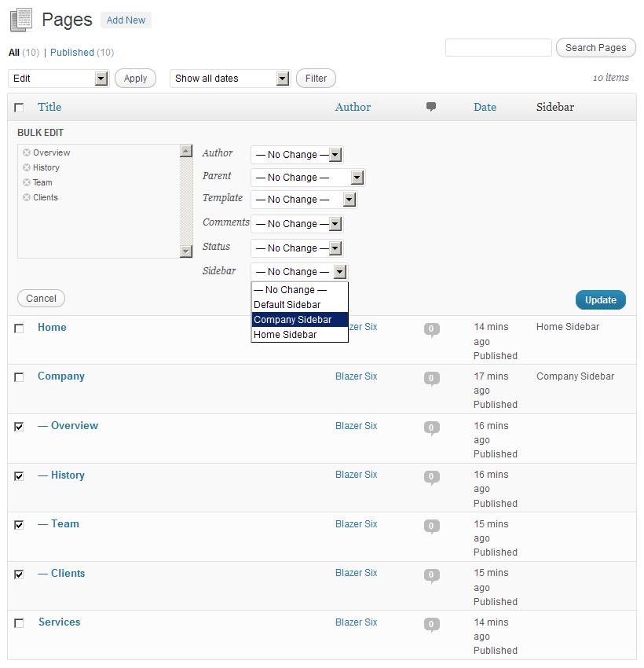This screenshot has height=668, width=644.
Task: Open comment count bubble for Team row
Action: click(431, 527)
